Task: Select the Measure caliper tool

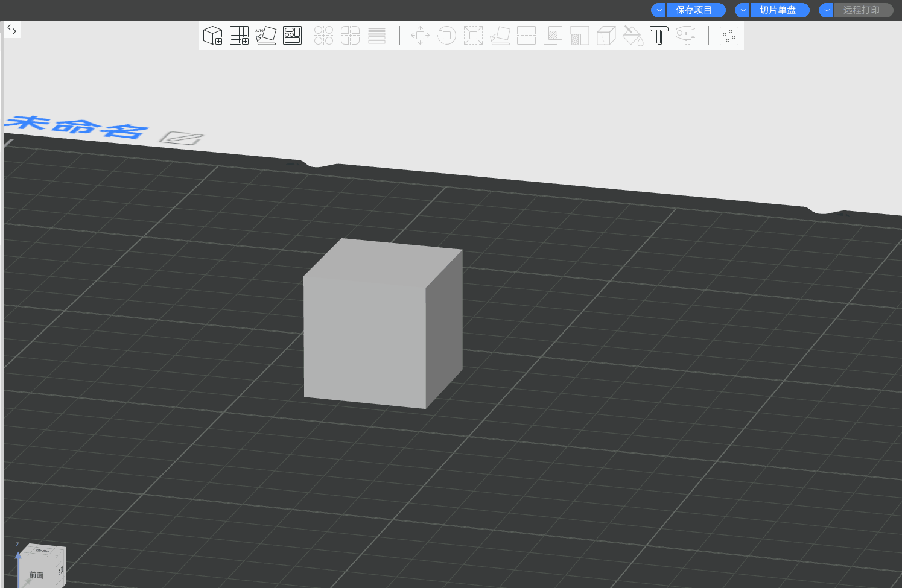Action: coord(685,36)
